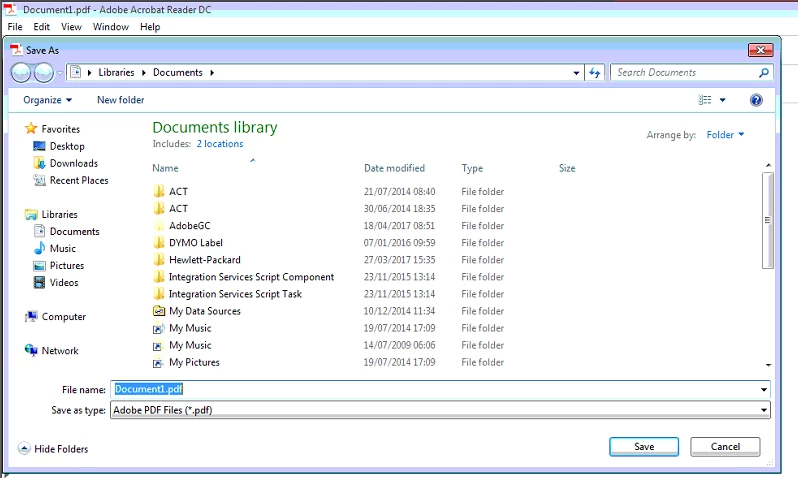The image size is (798, 478).
Task: Click the Hewlett-Packard folder icon
Action: 159,260
